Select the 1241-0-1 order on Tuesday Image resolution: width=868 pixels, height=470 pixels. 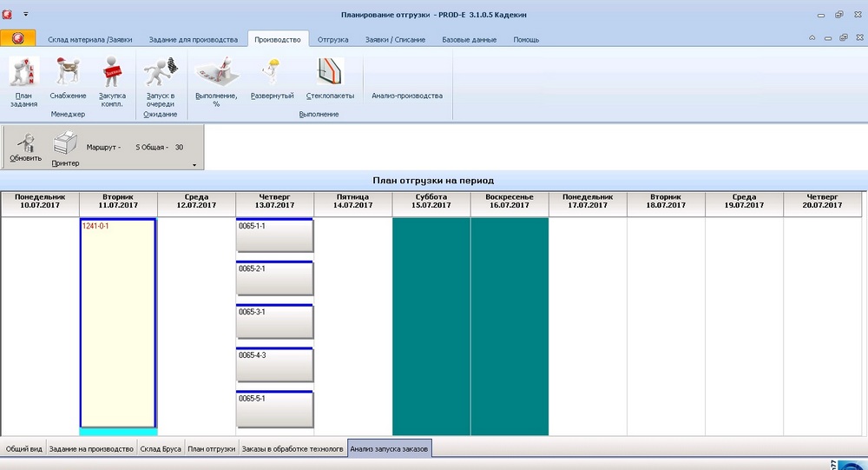coord(117,321)
